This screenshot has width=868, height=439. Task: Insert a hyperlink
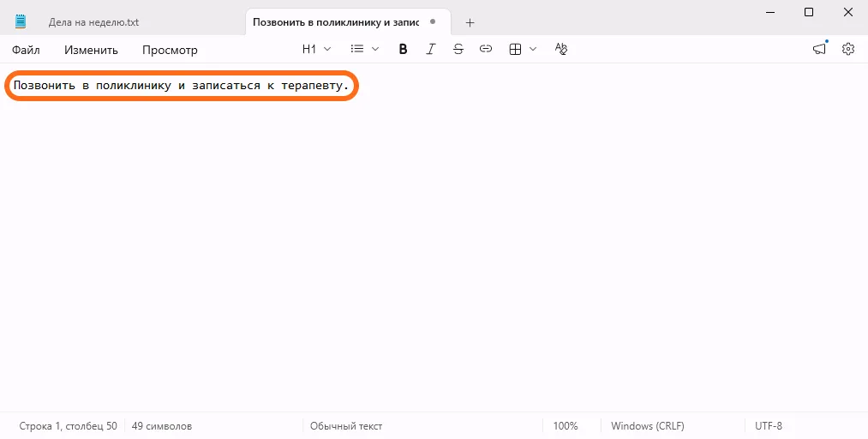pyautogui.click(x=486, y=49)
